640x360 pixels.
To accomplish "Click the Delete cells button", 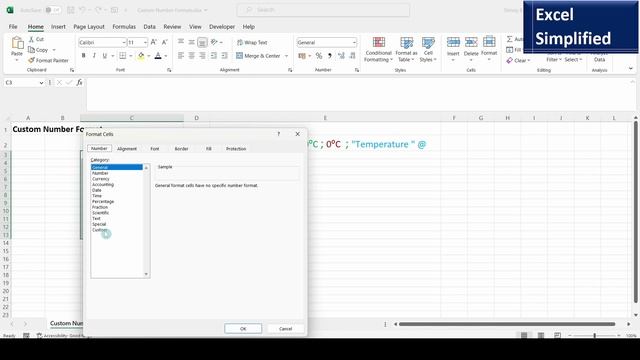I will coord(471,49).
